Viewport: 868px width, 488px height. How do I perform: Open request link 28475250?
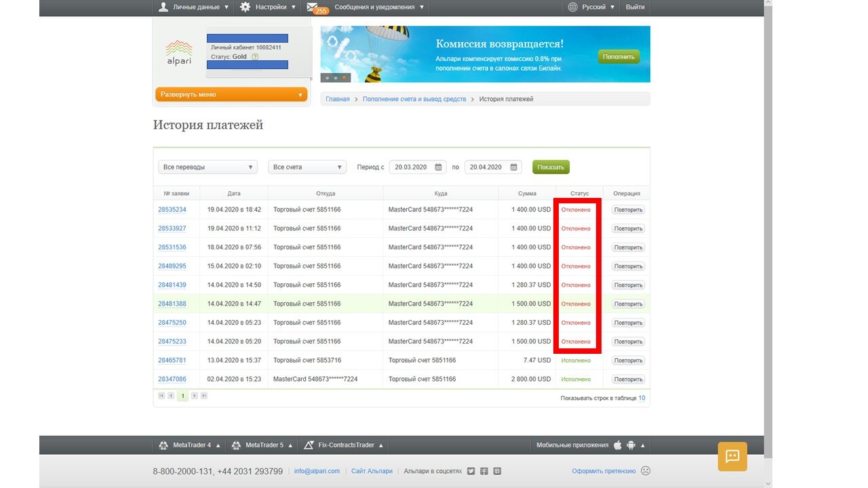click(x=172, y=323)
